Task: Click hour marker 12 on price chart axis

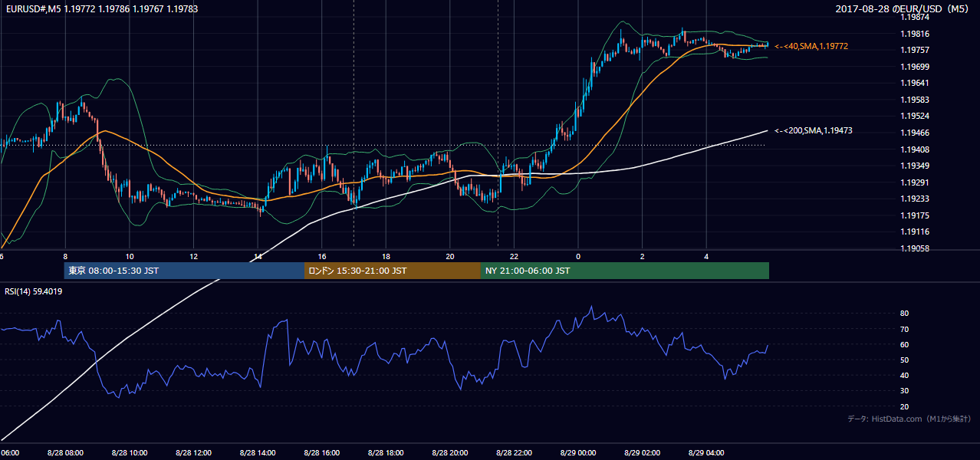Action: click(x=193, y=257)
